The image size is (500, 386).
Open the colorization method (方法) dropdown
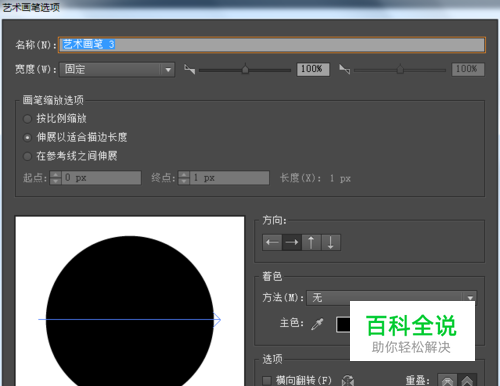click(392, 298)
